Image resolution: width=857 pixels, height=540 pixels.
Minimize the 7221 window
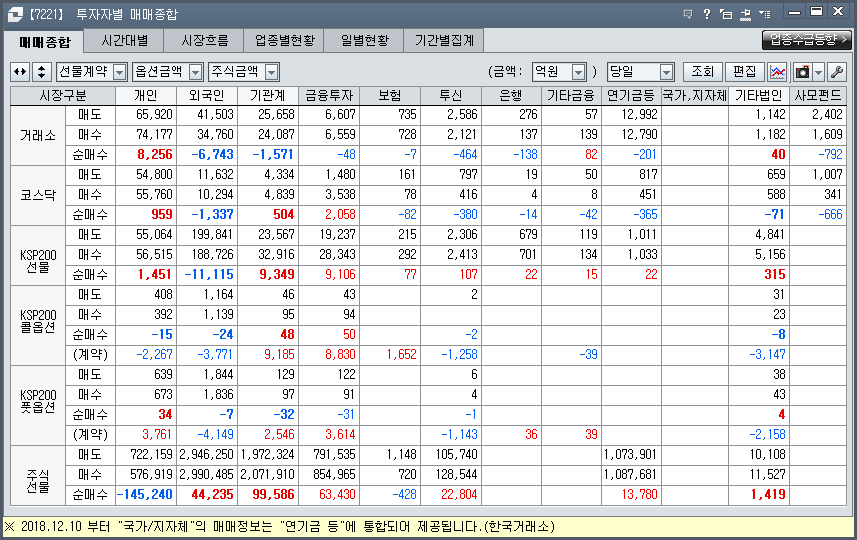click(x=795, y=11)
